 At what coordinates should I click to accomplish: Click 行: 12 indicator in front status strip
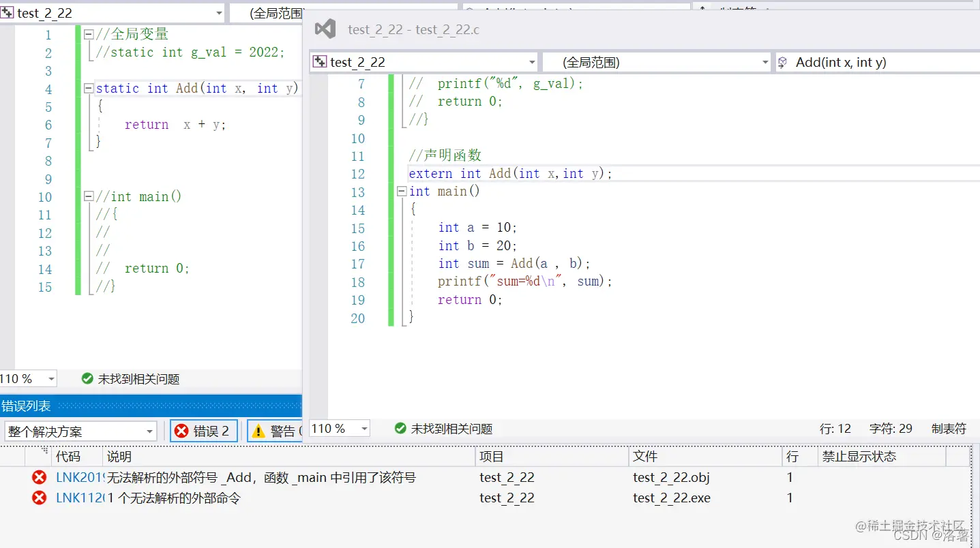point(835,429)
